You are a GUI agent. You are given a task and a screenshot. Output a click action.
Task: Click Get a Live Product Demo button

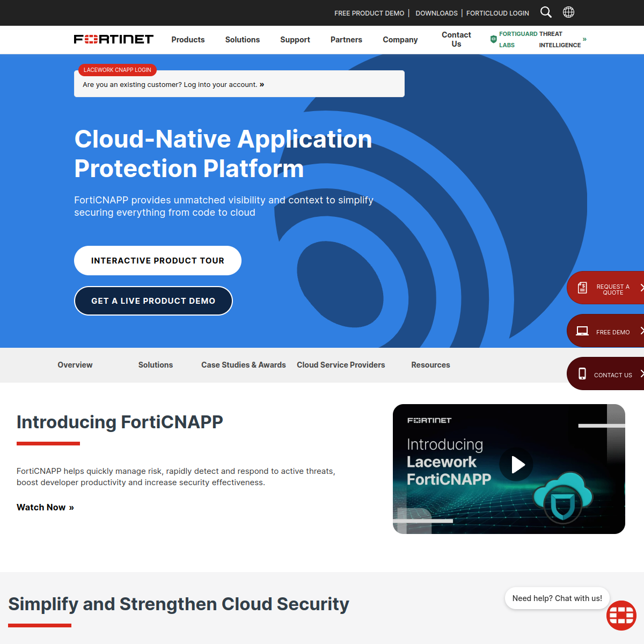[153, 301]
